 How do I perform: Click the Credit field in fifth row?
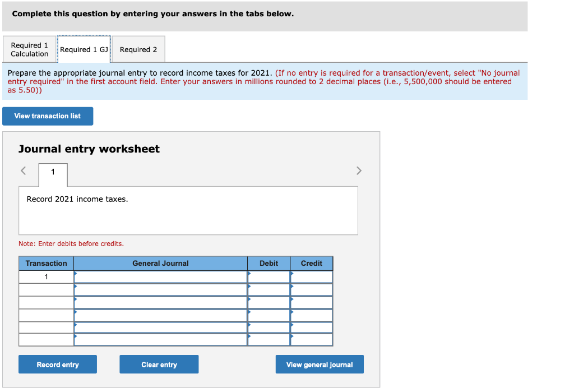click(312, 328)
